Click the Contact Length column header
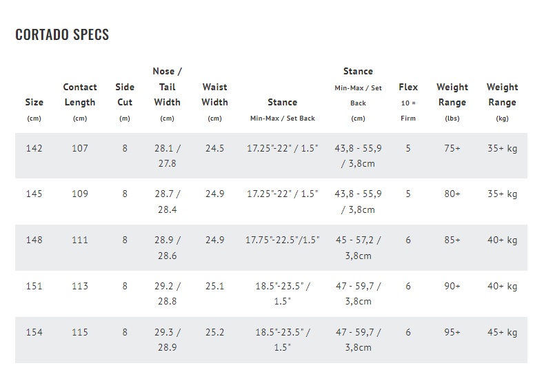This screenshot has width=544, height=392. tap(80, 102)
